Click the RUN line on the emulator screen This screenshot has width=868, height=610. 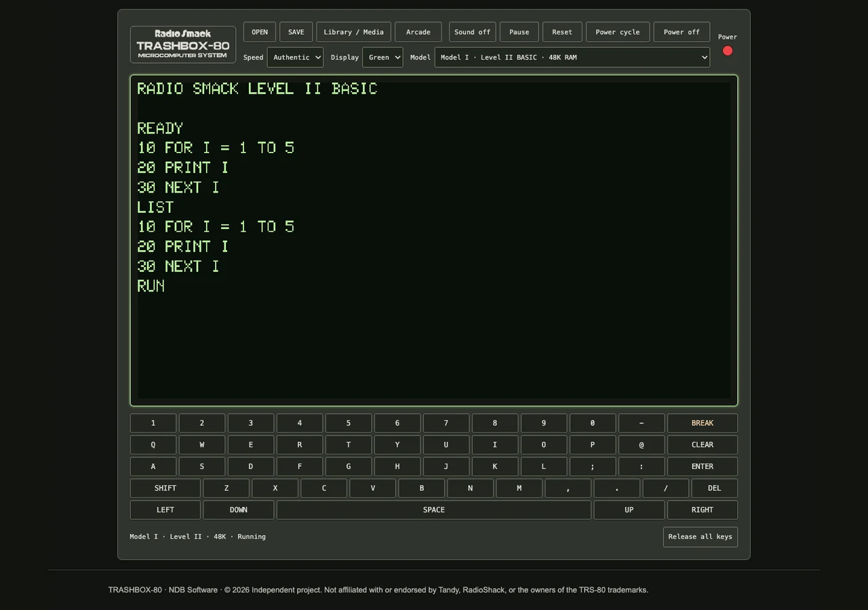[x=151, y=286]
